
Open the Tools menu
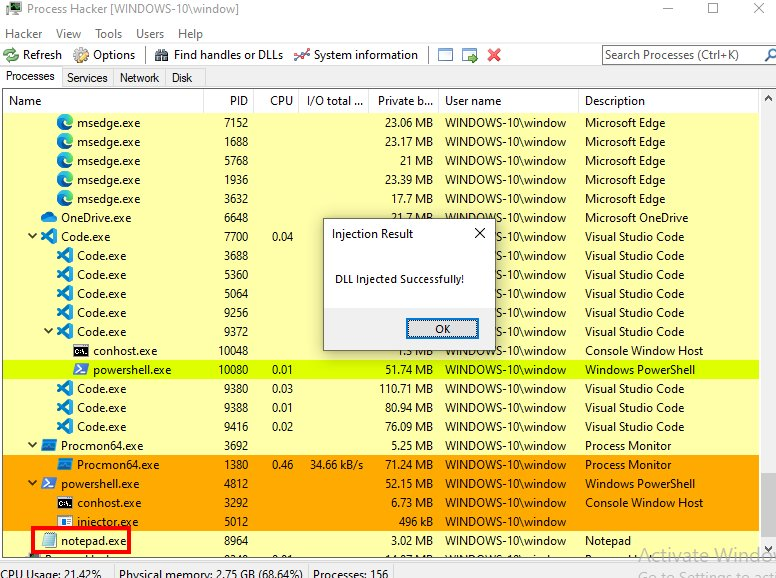[108, 34]
